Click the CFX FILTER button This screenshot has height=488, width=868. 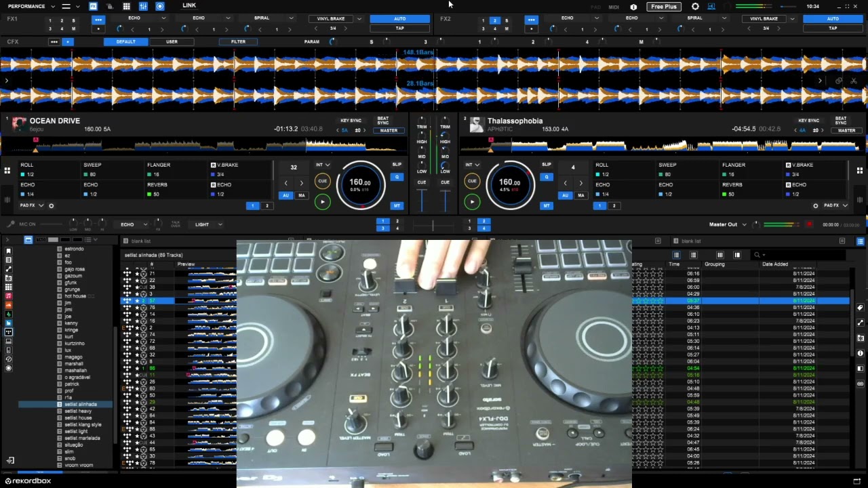pos(238,42)
